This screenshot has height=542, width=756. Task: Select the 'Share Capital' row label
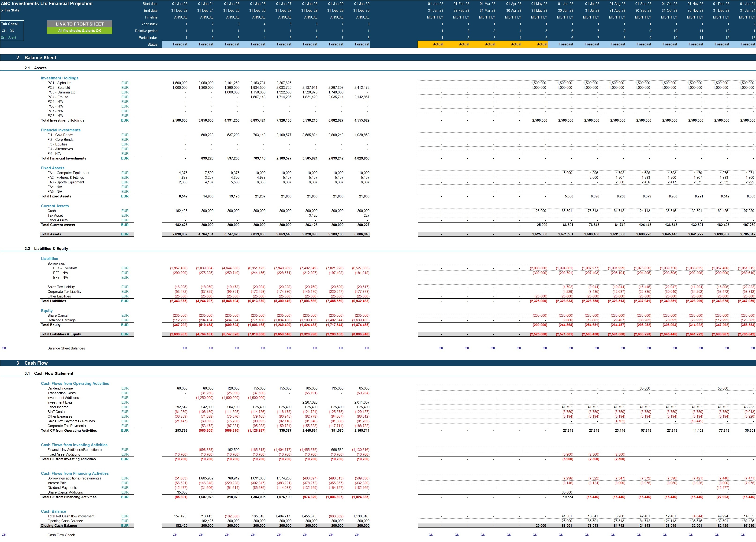tap(58, 316)
